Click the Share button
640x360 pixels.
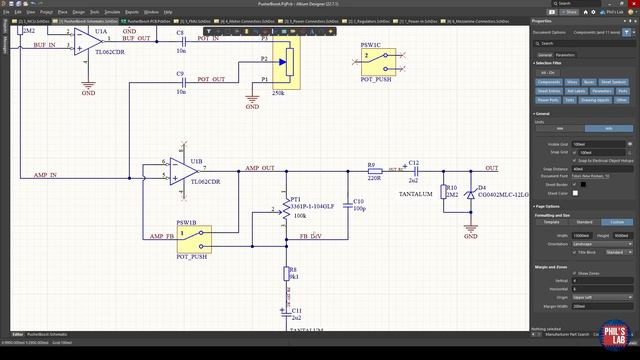coord(569,12)
